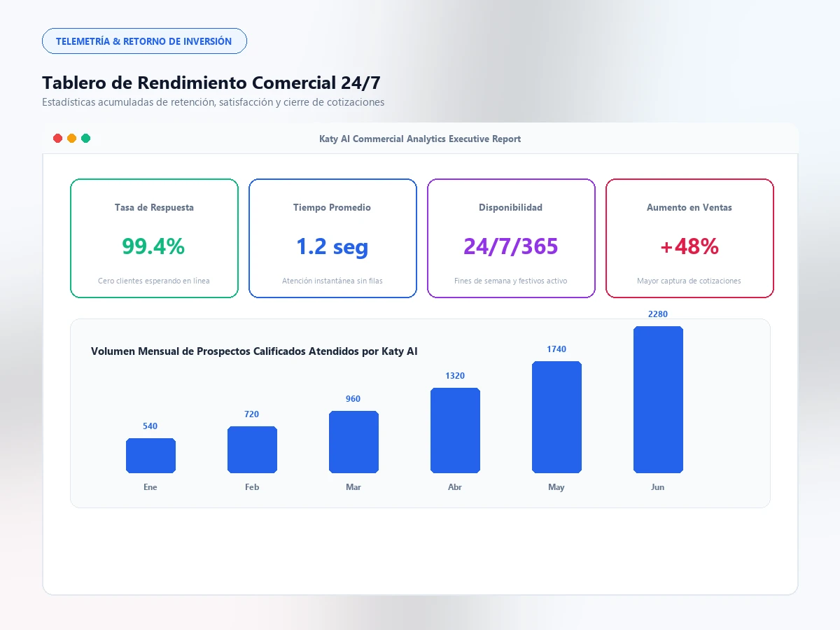The image size is (840, 630).
Task: Select the '+48%' sales increase value
Action: pyautogui.click(x=689, y=246)
